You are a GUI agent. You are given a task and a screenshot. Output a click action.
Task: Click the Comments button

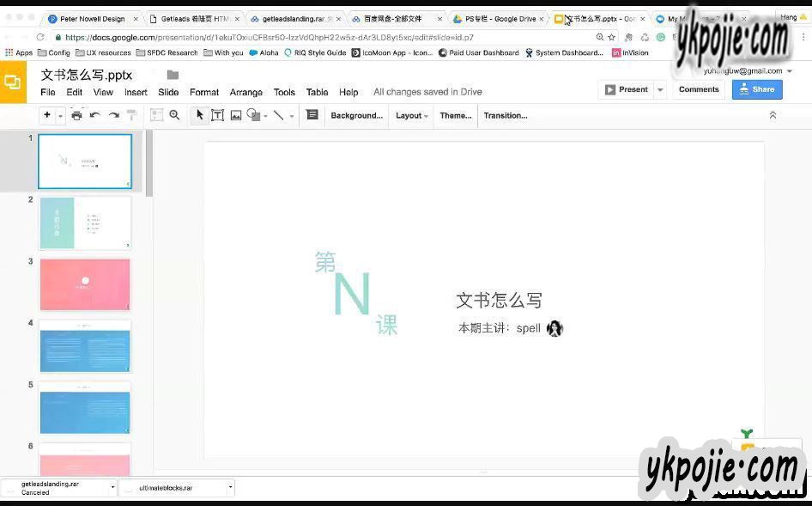(699, 89)
